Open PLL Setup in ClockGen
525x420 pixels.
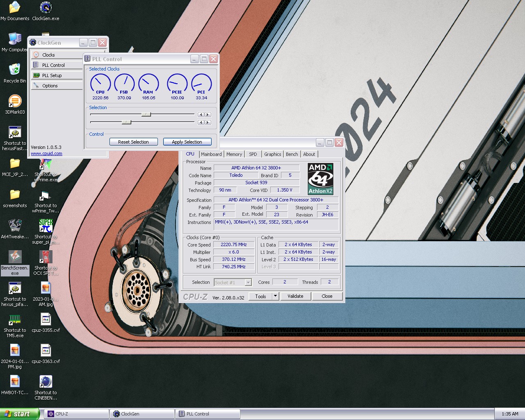tap(57, 75)
